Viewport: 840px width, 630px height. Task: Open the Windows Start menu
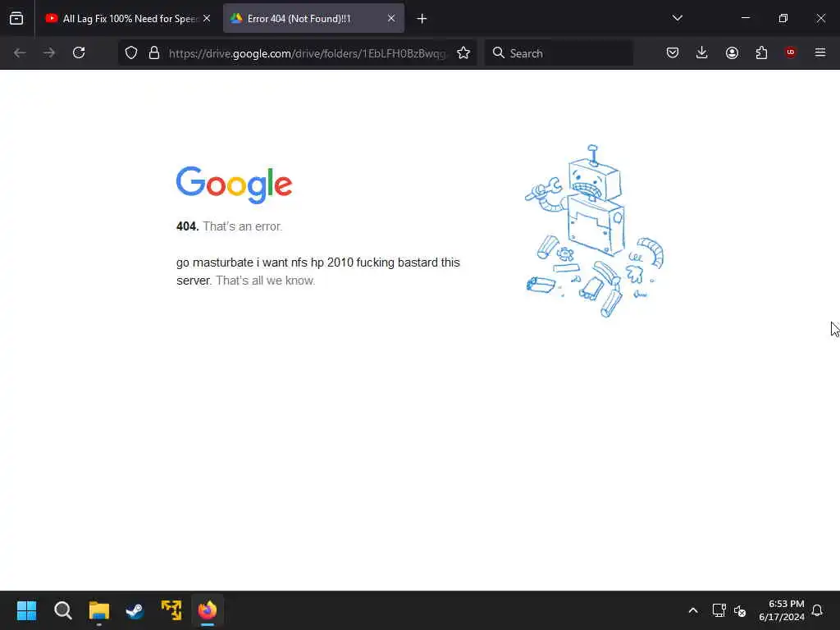click(x=26, y=610)
